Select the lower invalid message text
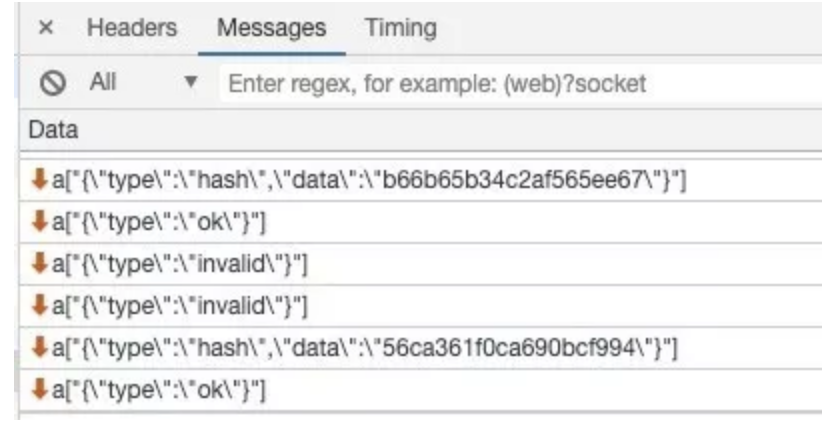 coord(180,305)
